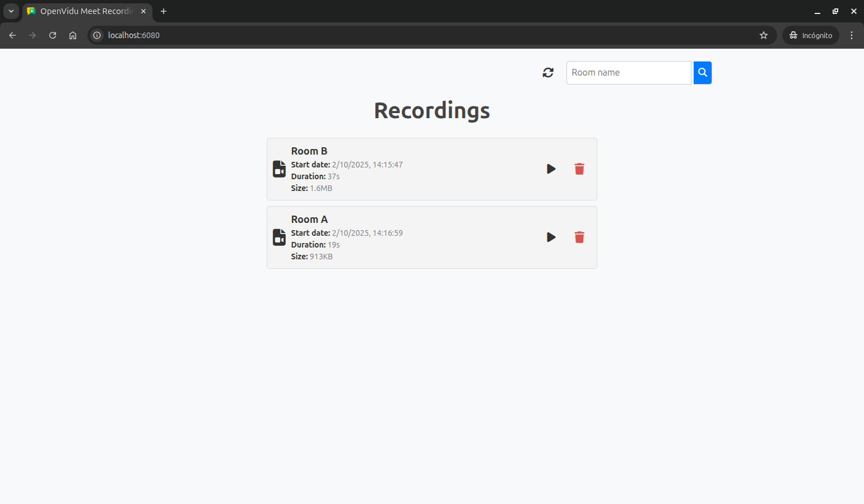The image size is (864, 504).
Task: Focus the Room name search field
Action: coord(628,73)
